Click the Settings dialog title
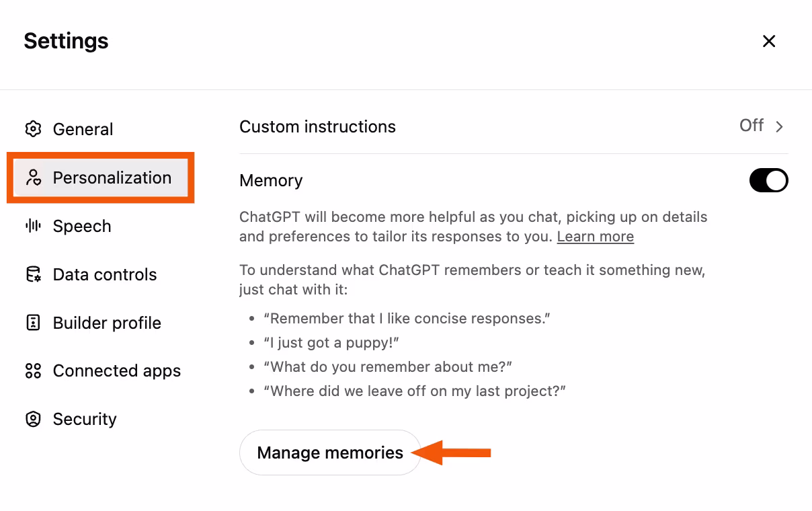The image size is (812, 511). [x=66, y=41]
